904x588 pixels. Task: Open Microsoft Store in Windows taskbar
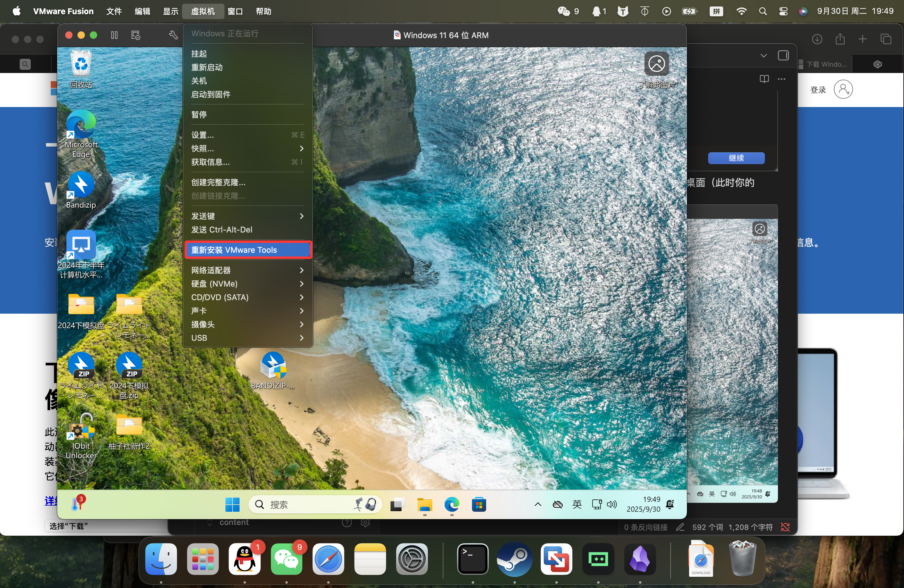coord(478,504)
